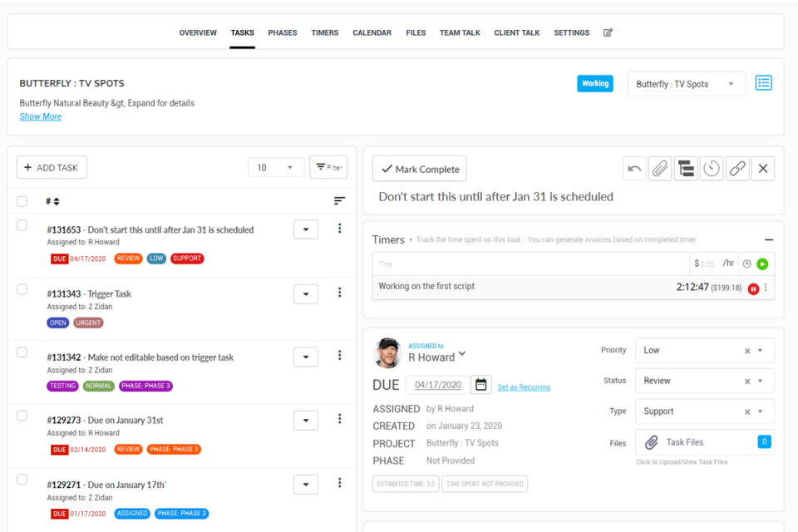Start new timer with green play button
Image resolution: width=798 pixels, height=532 pixels.
[x=762, y=264]
